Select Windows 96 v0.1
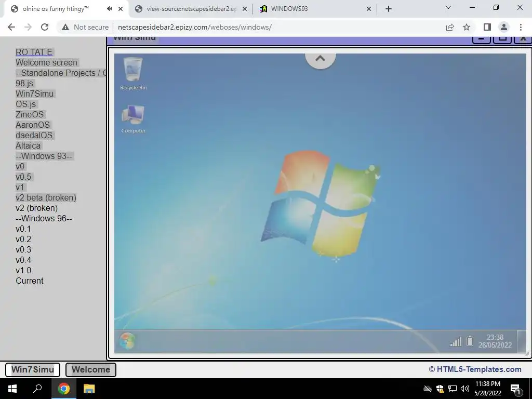 (23, 229)
